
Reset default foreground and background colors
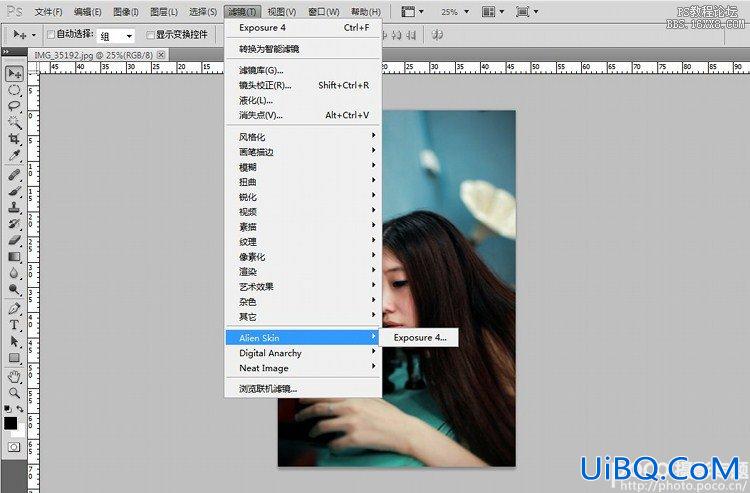pyautogui.click(x=8, y=409)
